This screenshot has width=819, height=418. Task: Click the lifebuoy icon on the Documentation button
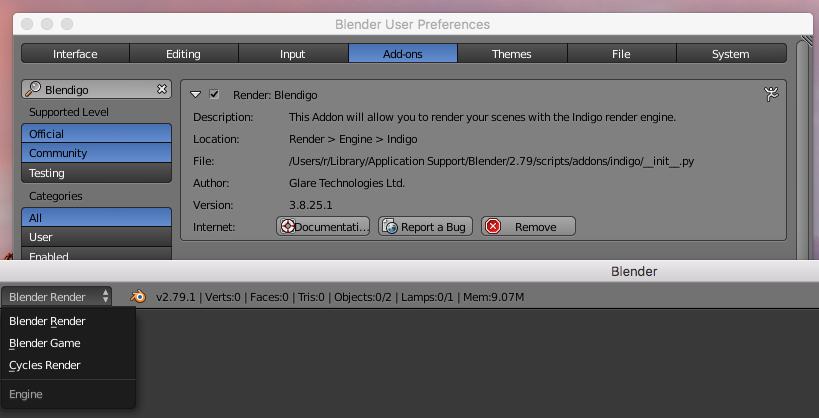click(x=288, y=227)
